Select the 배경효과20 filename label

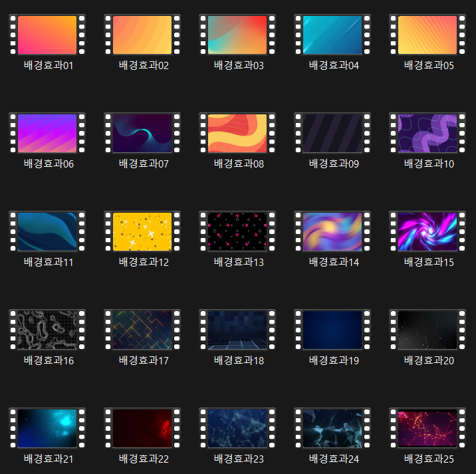click(429, 360)
